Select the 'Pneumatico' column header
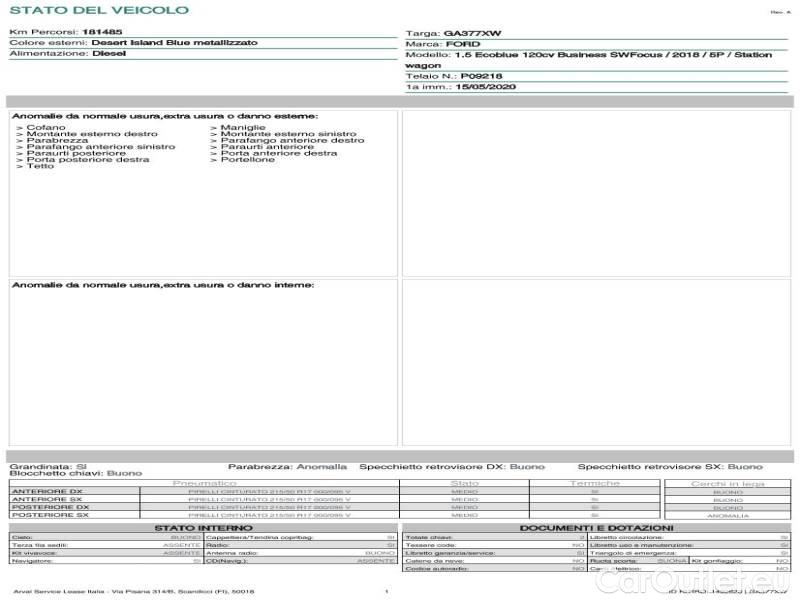Viewport: 800px width, 600px height. coord(204,483)
